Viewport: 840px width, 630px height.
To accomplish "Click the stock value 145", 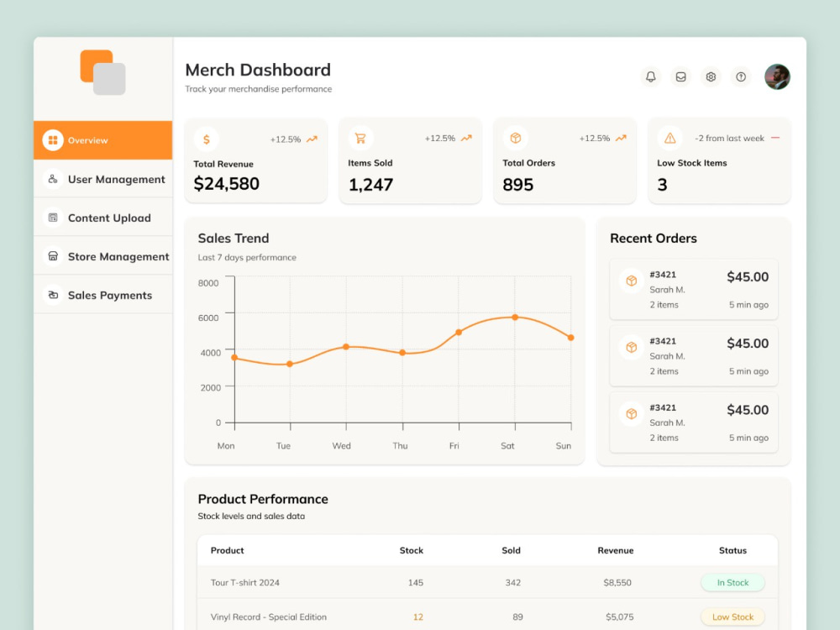I will click(415, 582).
